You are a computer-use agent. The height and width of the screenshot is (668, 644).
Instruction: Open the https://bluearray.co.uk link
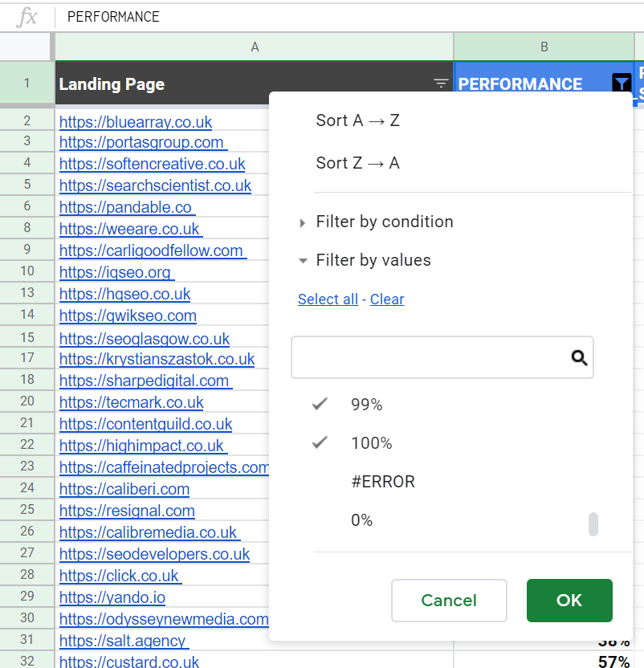tap(136, 122)
